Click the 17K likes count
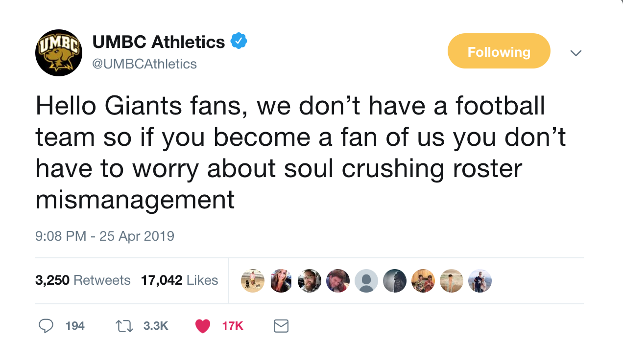Screen dimensions: 623x364 tap(233, 326)
